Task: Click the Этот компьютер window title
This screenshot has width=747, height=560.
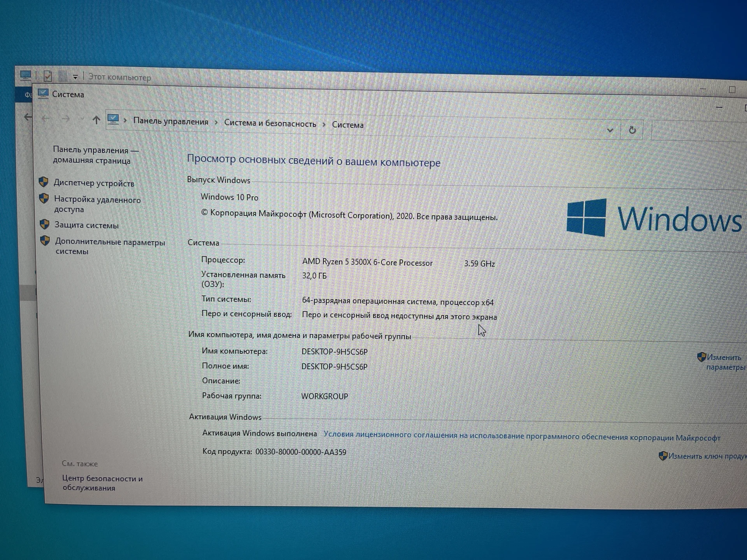Action: tap(119, 77)
